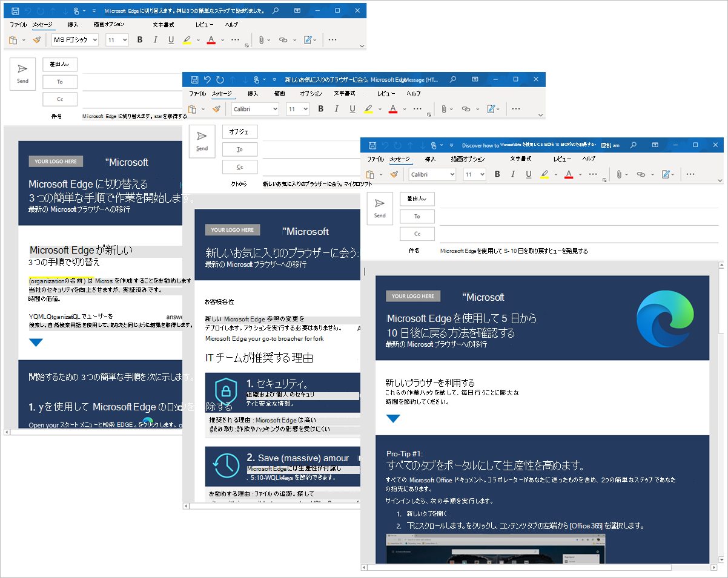Toggle Italic in front window toolbar
Image resolution: width=728 pixels, height=578 pixels.
point(513,174)
